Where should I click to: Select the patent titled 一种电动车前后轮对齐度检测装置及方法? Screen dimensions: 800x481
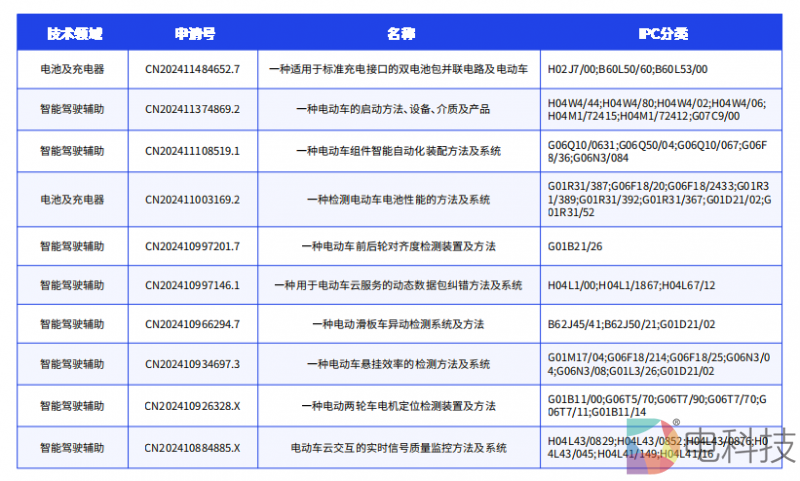tap(399, 245)
